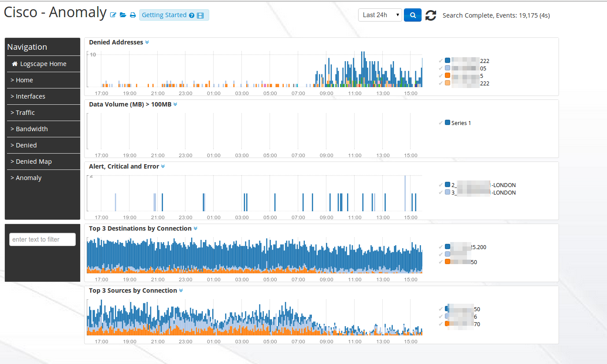This screenshot has height=364, width=607.
Task: Expand Alert, Critical and Error chart menu
Action: (x=163, y=166)
